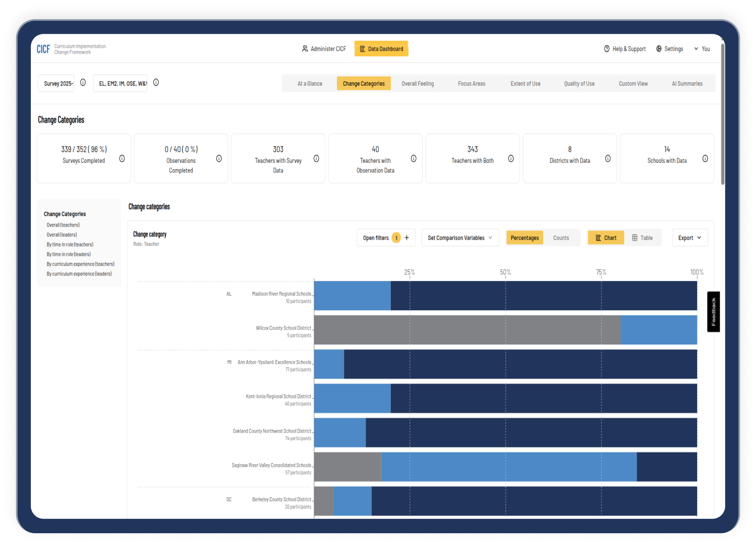Click the Administer CICF button

point(324,49)
